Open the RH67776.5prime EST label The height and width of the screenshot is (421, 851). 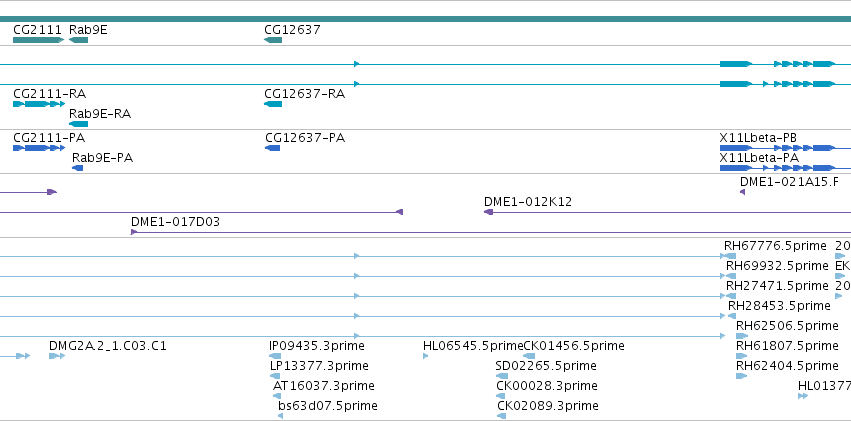coord(775,246)
